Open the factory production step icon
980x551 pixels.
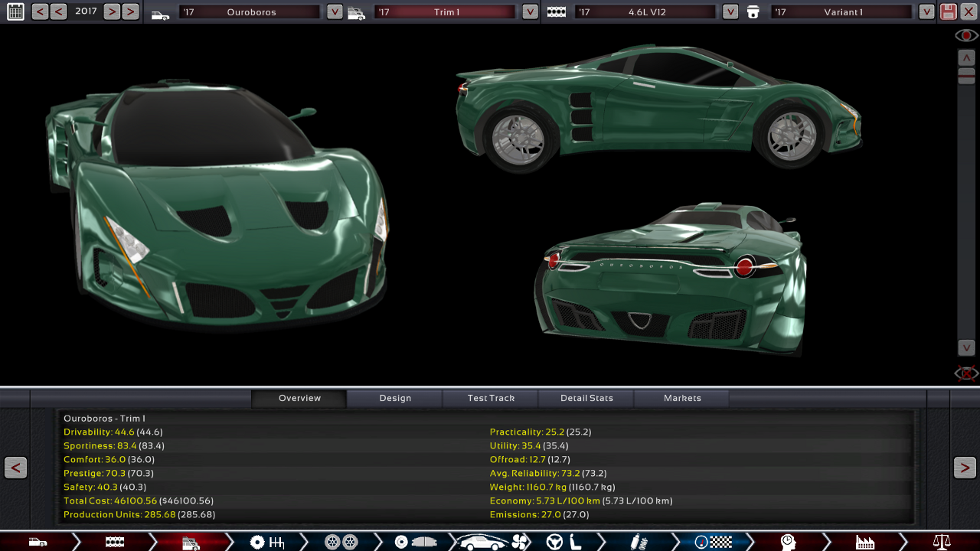click(865, 542)
